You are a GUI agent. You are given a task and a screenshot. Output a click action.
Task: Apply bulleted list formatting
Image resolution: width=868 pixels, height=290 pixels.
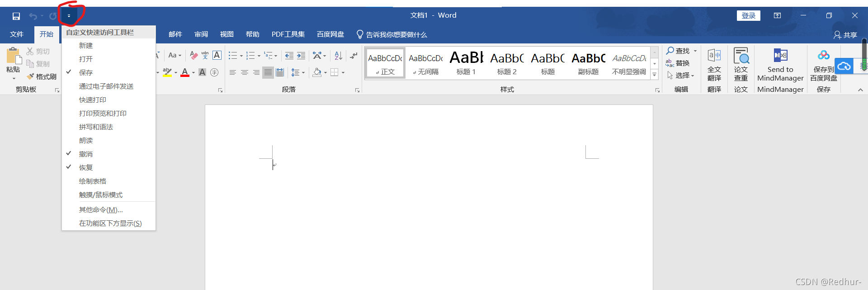232,56
